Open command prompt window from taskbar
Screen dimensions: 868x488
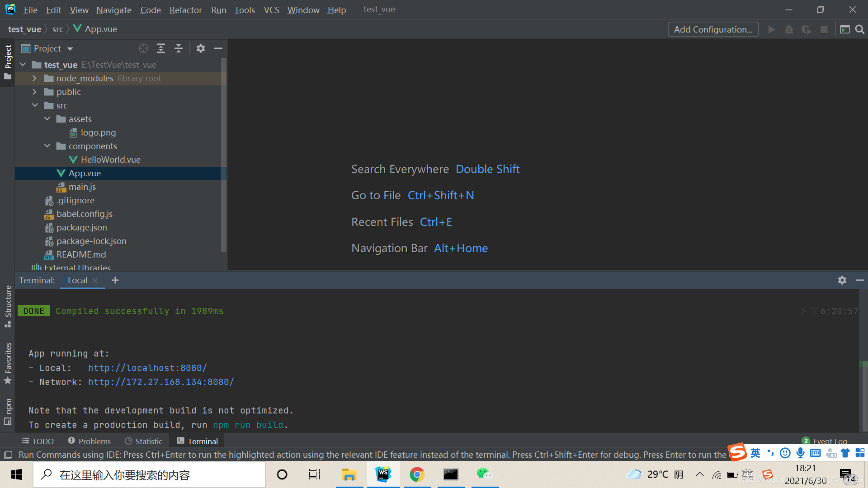click(451, 474)
